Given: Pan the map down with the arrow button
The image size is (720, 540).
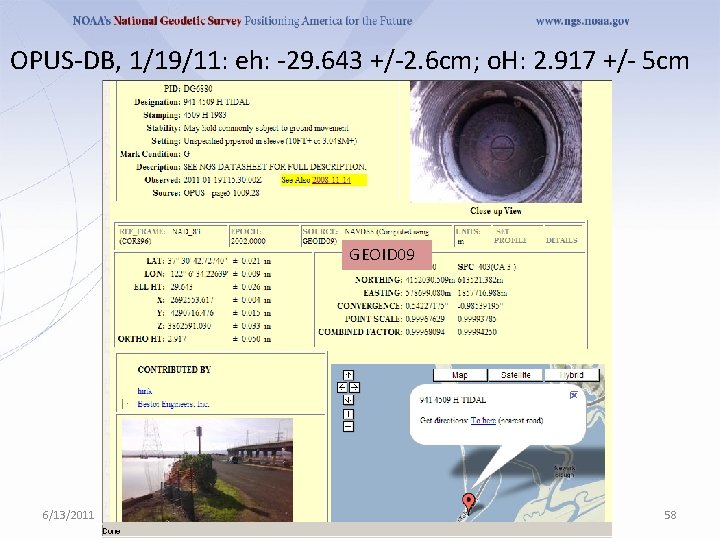Looking at the screenshot, I should (349, 400).
